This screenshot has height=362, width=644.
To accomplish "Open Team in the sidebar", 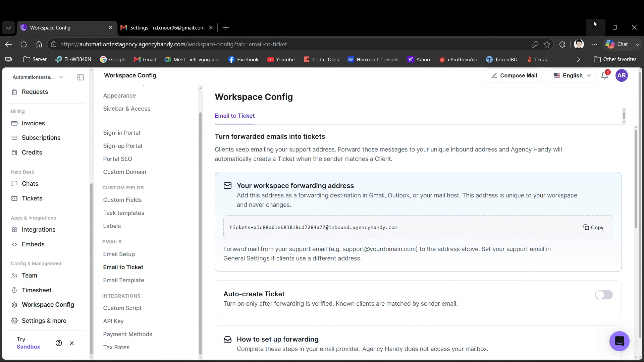I will click(x=46, y=276).
